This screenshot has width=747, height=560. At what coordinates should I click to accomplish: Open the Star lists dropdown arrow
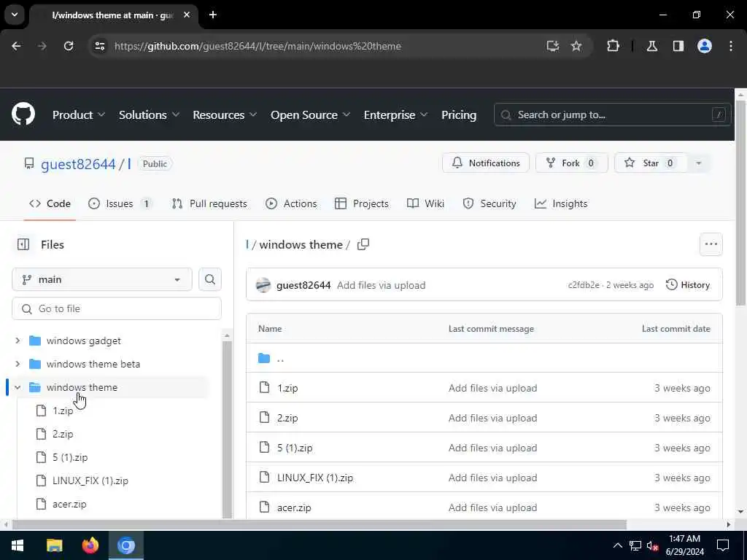(698, 163)
